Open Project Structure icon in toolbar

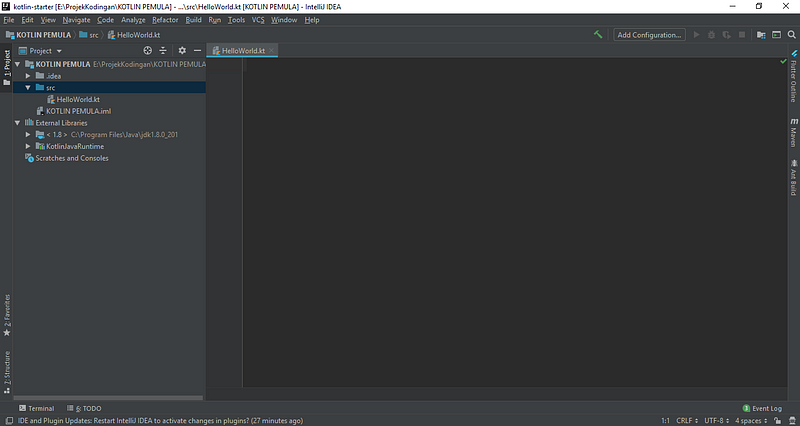tap(761, 35)
